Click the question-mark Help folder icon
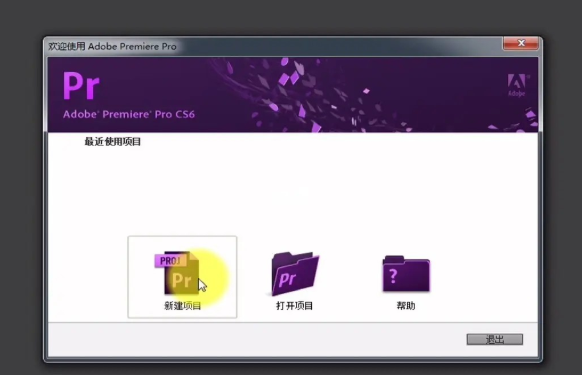This screenshot has width=582, height=375. click(x=406, y=274)
